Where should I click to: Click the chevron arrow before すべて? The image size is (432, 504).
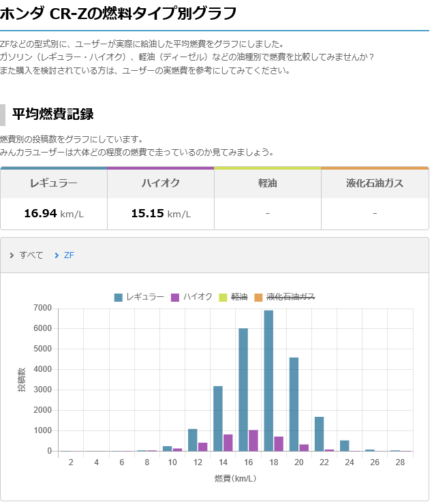pos(12,255)
